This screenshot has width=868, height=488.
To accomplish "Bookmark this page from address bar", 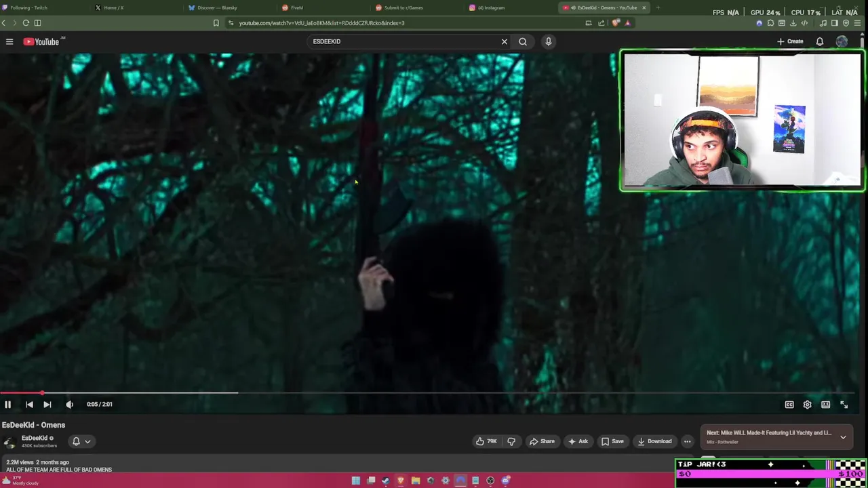I will click(216, 23).
